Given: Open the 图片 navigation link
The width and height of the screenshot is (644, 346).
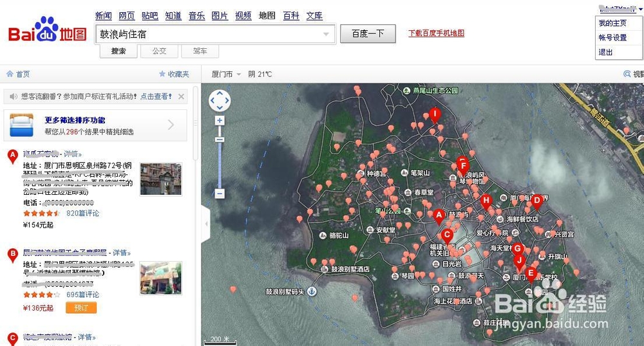Looking at the screenshot, I should click(x=220, y=15).
